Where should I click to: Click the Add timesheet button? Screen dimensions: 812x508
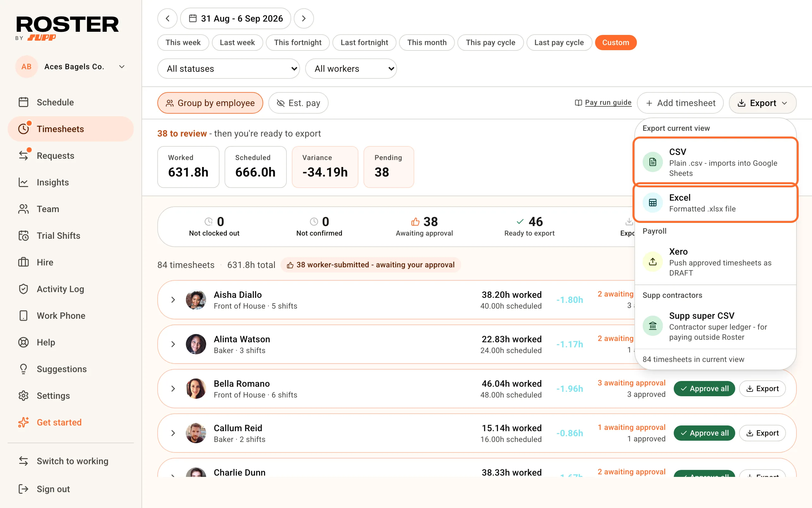click(x=680, y=103)
